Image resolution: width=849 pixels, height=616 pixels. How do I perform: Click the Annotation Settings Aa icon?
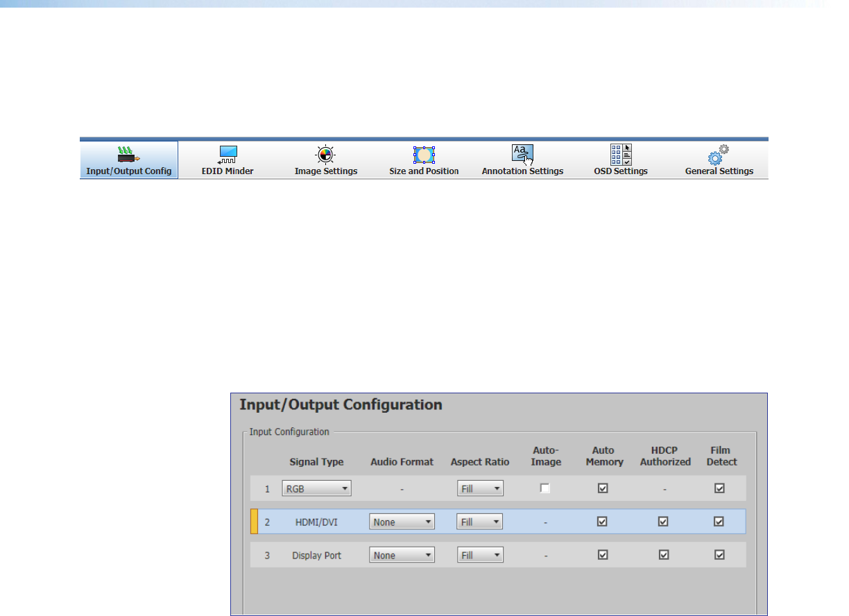point(522,155)
